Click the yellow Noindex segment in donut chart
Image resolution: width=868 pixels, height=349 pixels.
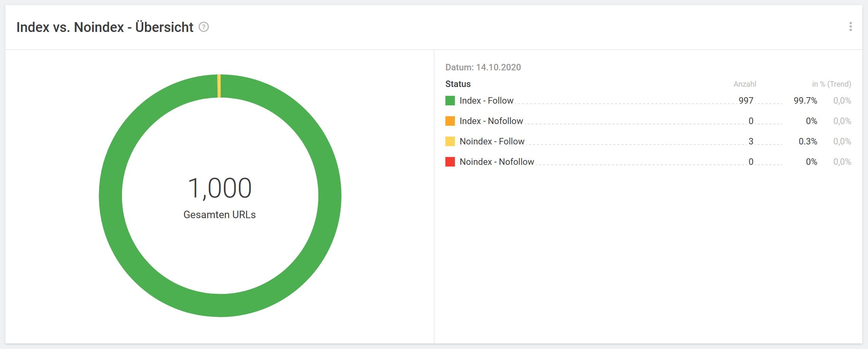219,86
